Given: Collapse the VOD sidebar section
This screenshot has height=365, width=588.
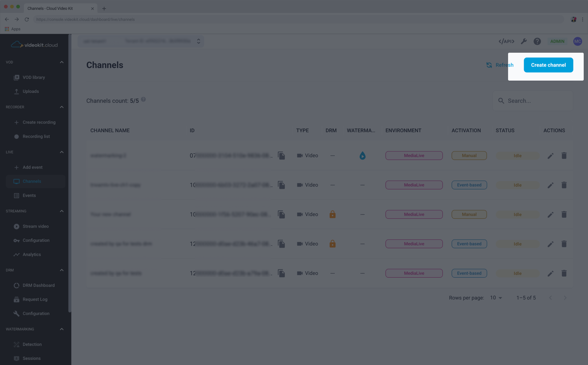Looking at the screenshot, I should coord(62,62).
